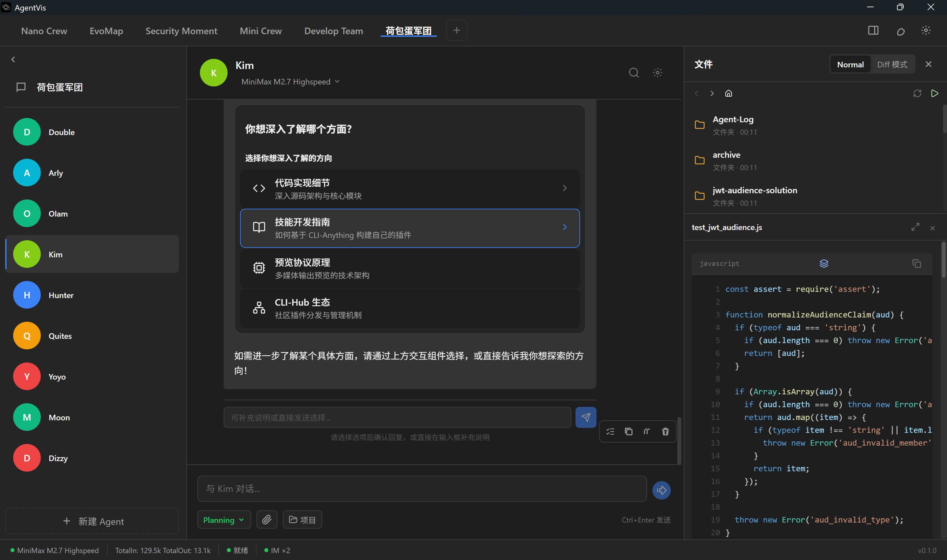Copy the message using toolbar copy icon
Image resolution: width=947 pixels, height=560 pixels.
coord(628,431)
